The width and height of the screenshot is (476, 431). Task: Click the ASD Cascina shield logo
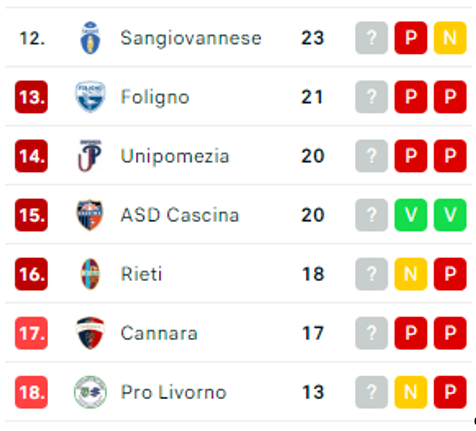90,215
